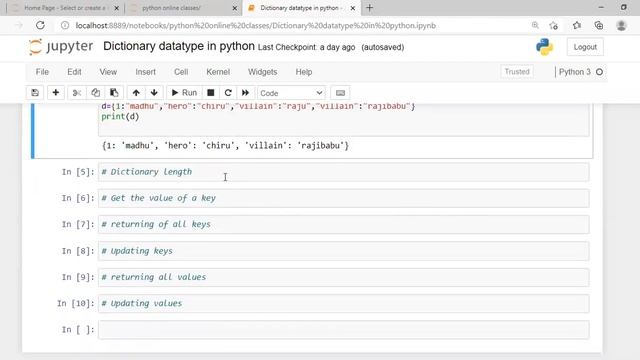Screen dimensions: 640x360
Task: Open the browser Collections icon
Action: pyautogui.click(x=599, y=25)
